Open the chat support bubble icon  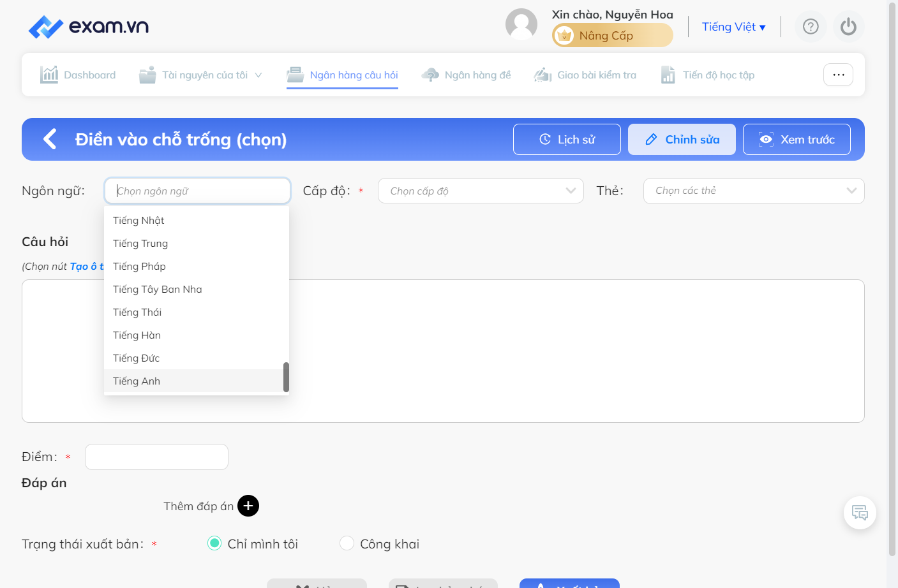(x=860, y=513)
